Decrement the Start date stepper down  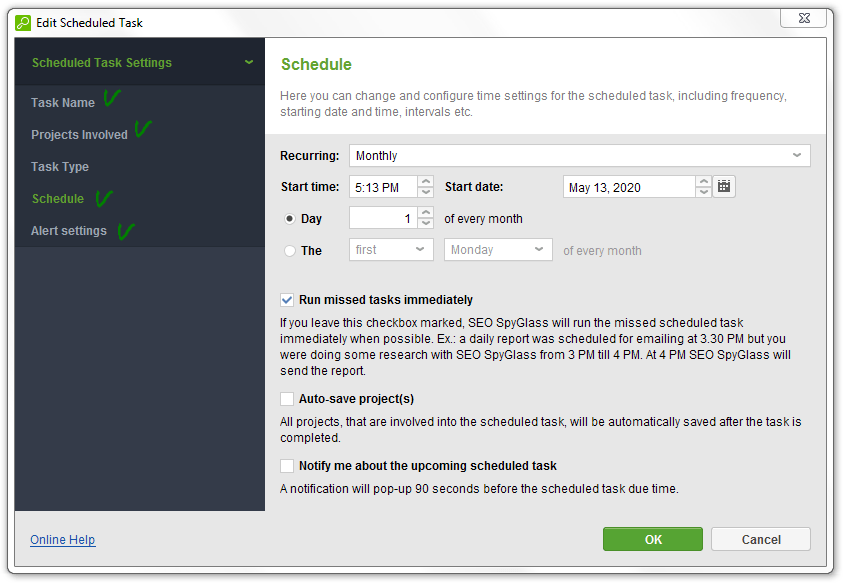tap(704, 192)
